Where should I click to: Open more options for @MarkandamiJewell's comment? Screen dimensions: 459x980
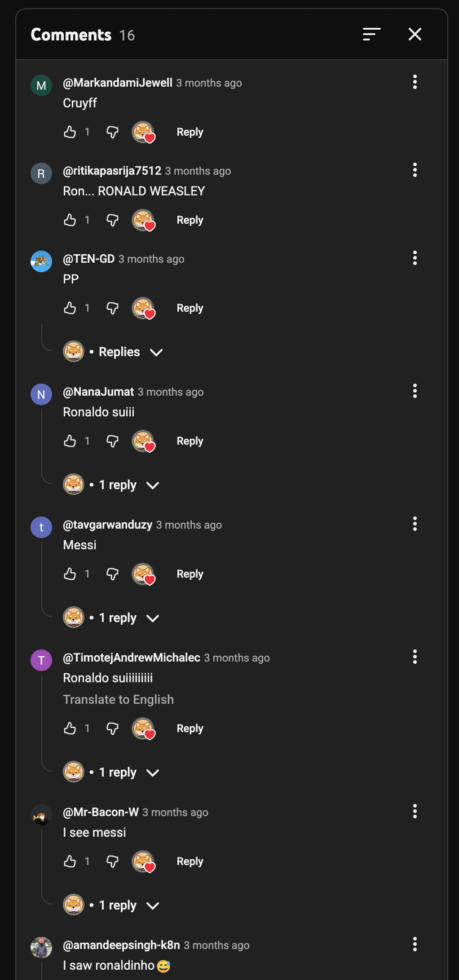415,82
